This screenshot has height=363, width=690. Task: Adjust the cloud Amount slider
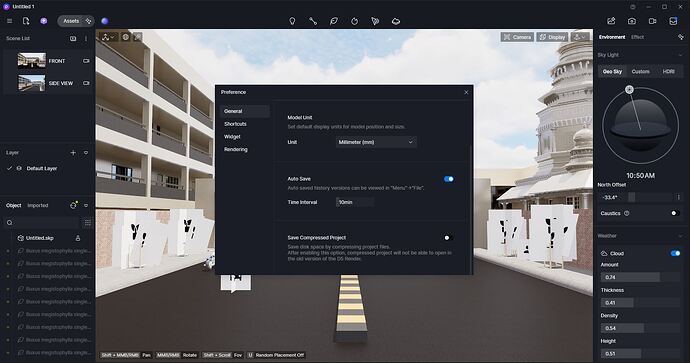[x=640, y=277]
